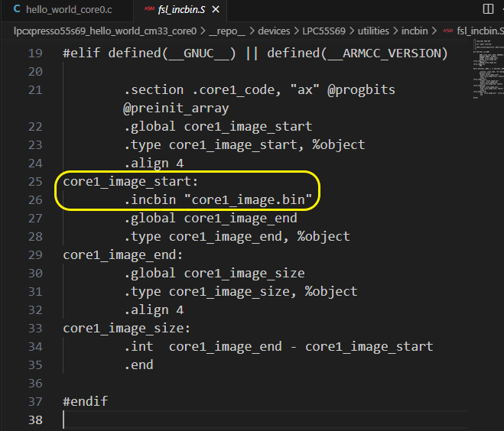Click the split editor icon
Image resolution: width=504 pixels, height=431 pixels.
point(488,8)
